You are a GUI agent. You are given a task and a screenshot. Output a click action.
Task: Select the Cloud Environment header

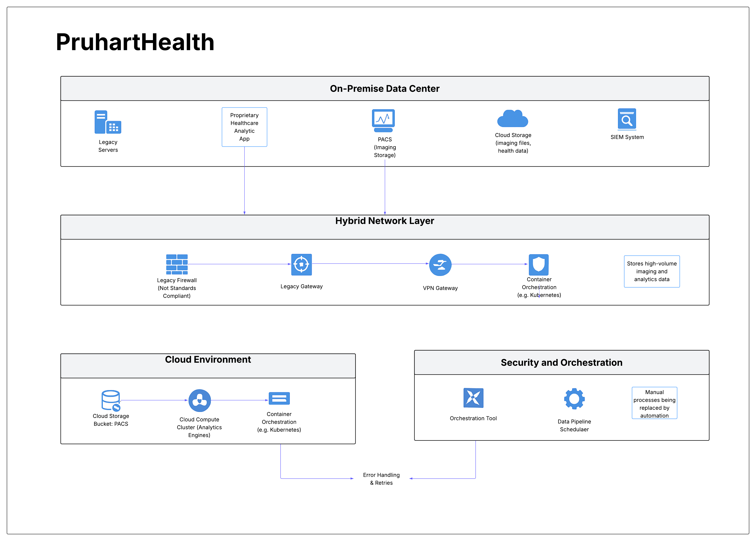(208, 366)
